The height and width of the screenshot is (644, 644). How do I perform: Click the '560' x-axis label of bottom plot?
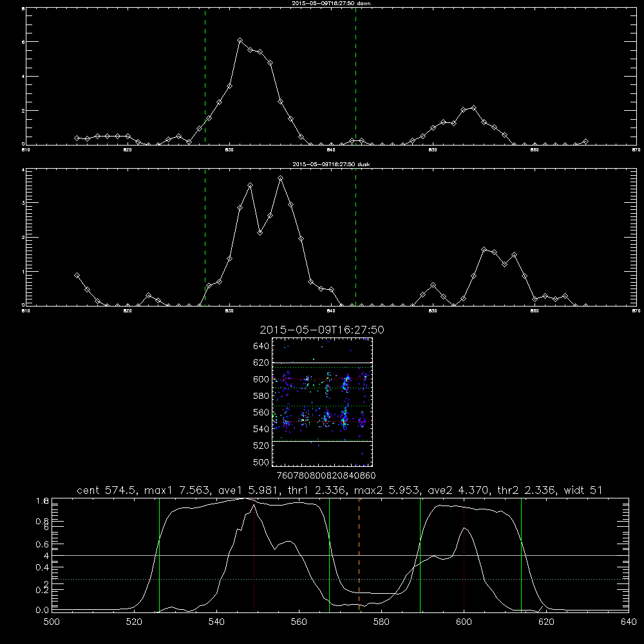coord(299,622)
